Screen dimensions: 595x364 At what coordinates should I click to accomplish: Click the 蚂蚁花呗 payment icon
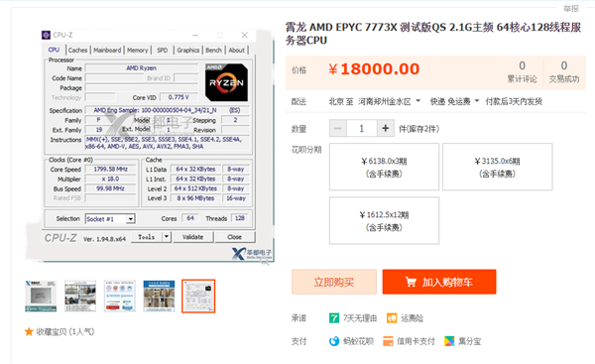(x=334, y=341)
